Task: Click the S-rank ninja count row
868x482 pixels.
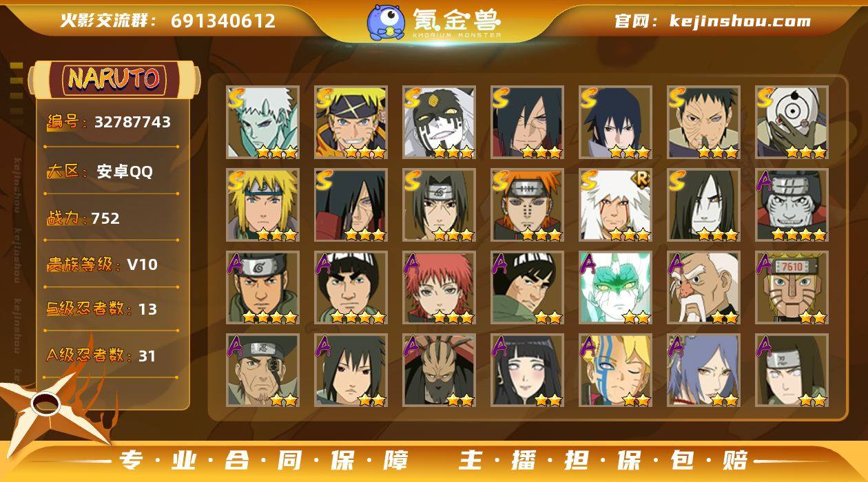Action: pos(112,309)
